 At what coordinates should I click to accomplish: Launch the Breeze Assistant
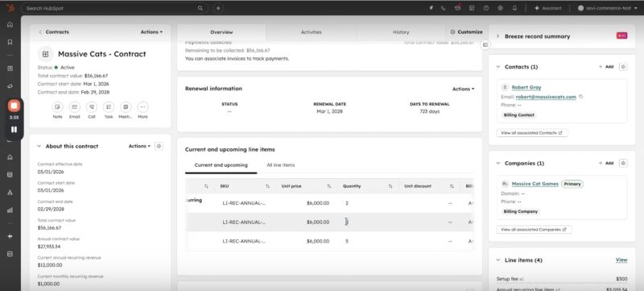(x=547, y=8)
